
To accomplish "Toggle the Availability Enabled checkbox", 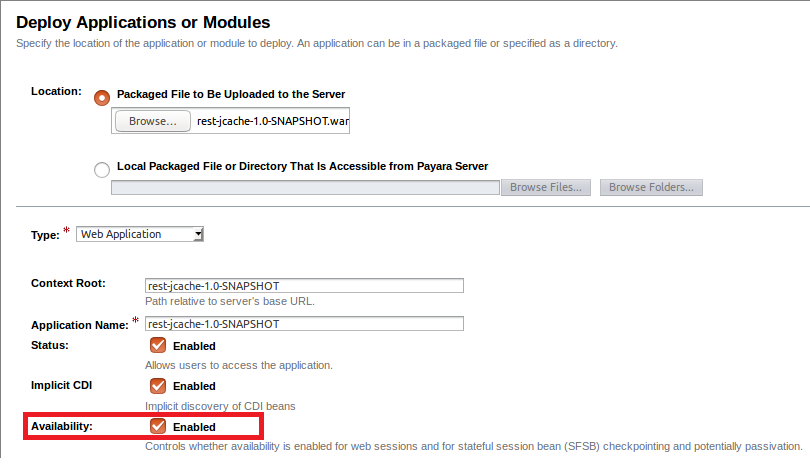I will 158,426.
